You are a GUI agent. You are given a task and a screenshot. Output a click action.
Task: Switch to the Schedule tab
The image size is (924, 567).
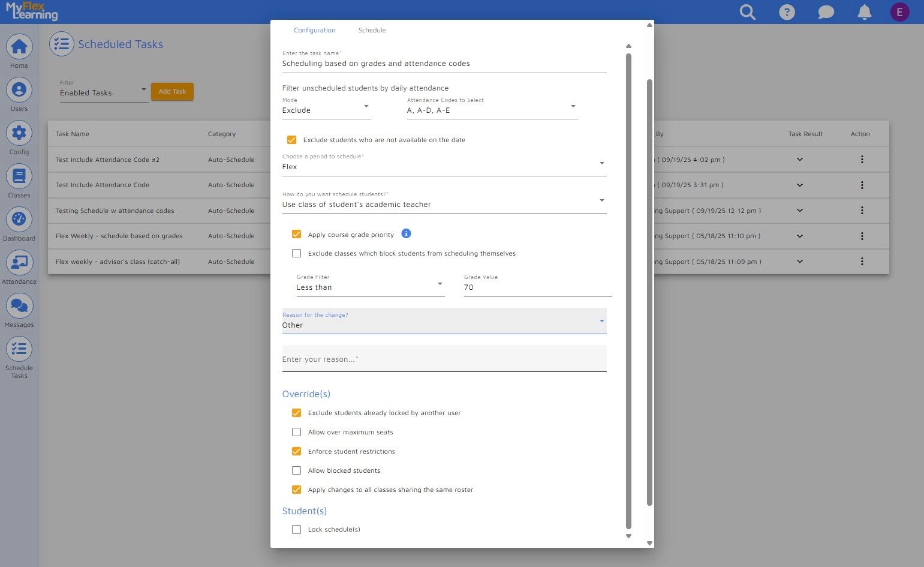[x=372, y=30]
